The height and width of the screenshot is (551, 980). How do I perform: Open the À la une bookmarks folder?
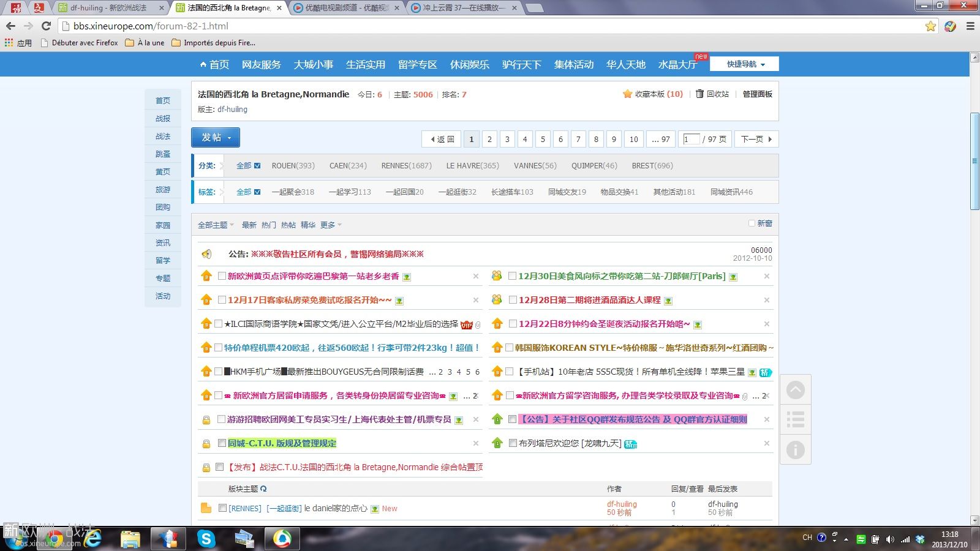tap(145, 43)
